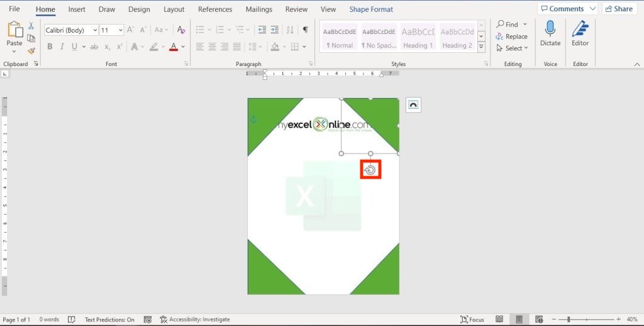Apply superscript formatting

119,47
